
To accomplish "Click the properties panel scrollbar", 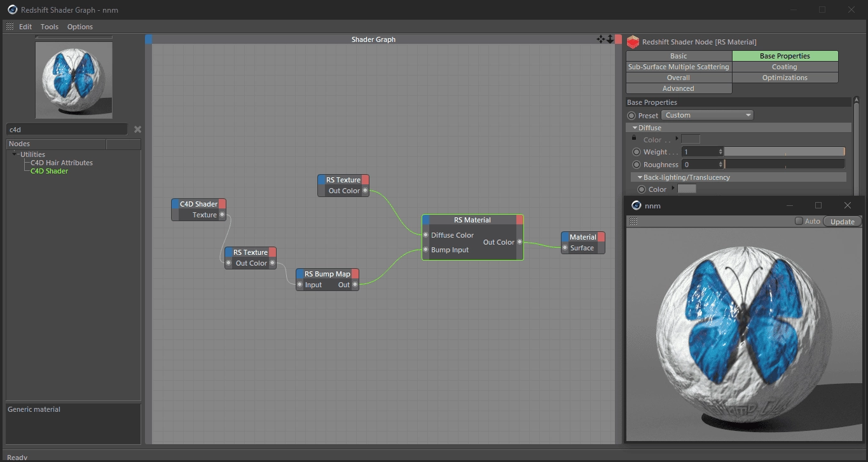I will (x=856, y=146).
